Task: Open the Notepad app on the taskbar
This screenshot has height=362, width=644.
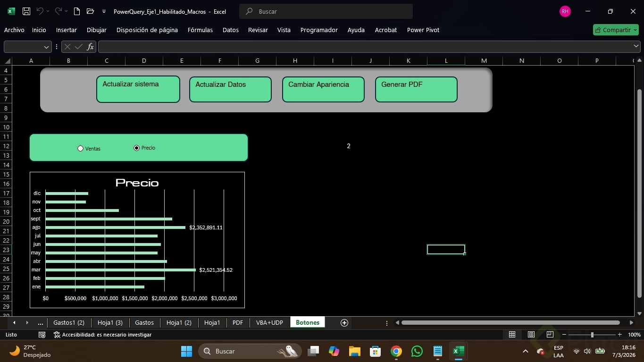Action: tap(438, 351)
